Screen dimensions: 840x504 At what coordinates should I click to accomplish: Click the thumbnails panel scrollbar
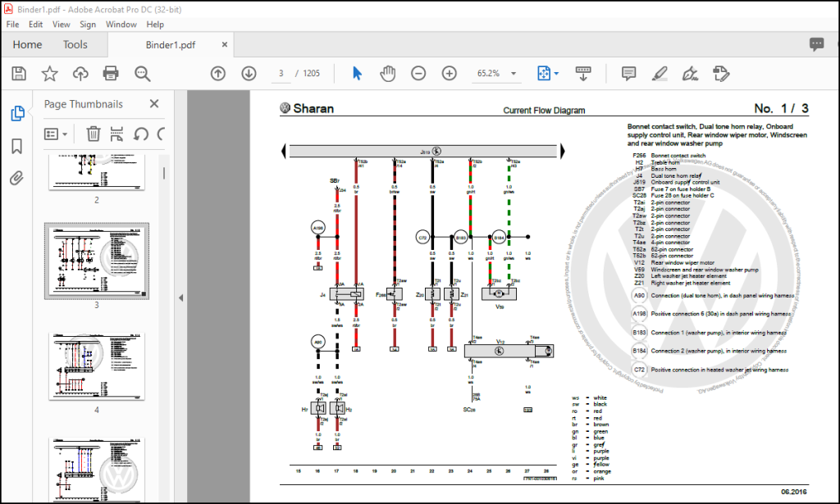click(x=164, y=173)
